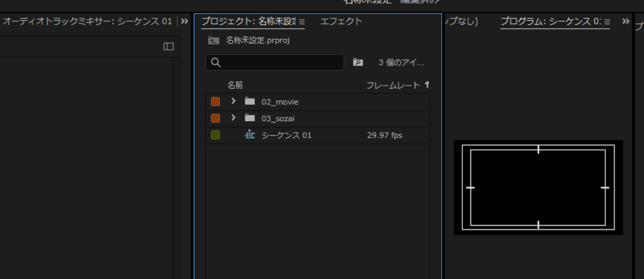Image resolution: width=644 pixels, height=279 pixels.
Task: Sort by the フレームレート column header
Action: (x=393, y=85)
